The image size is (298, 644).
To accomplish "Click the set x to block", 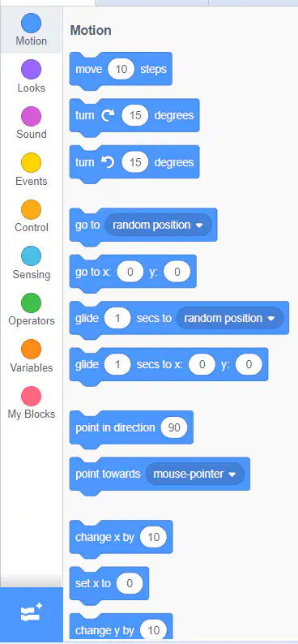I will (x=109, y=584).
